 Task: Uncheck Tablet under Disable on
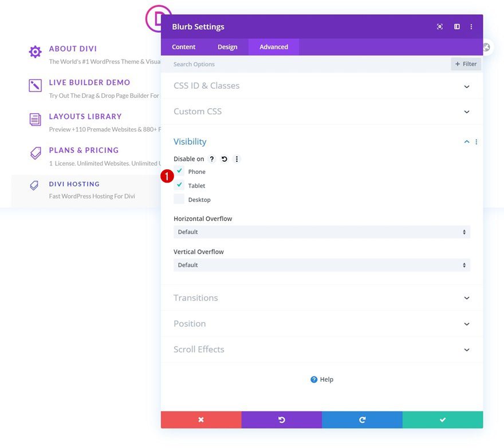point(179,185)
